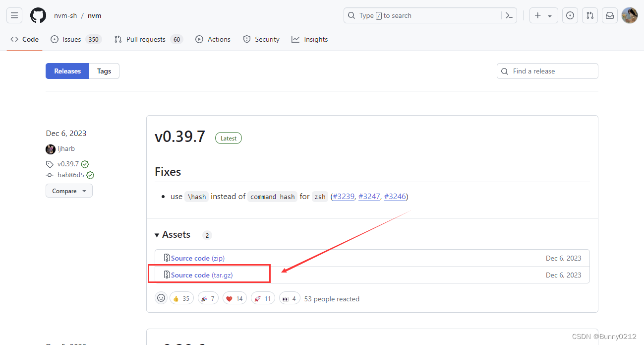
Task: Open the create new plus menu
Action: [543, 15]
